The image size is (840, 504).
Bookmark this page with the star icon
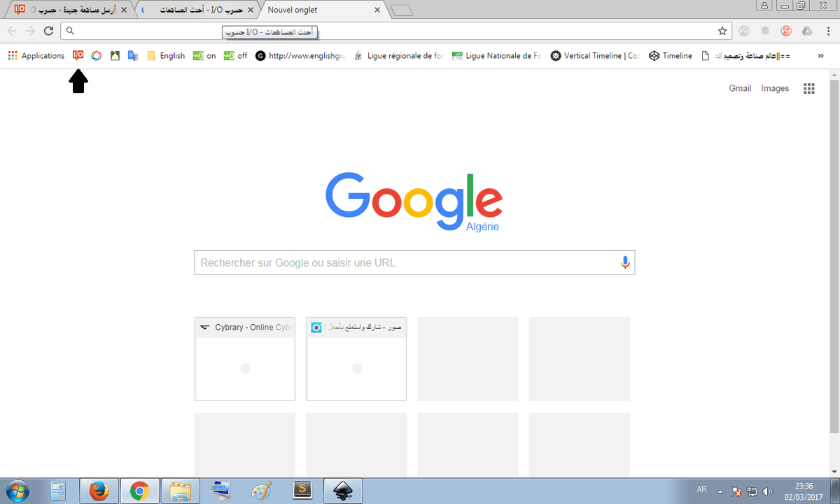722,31
